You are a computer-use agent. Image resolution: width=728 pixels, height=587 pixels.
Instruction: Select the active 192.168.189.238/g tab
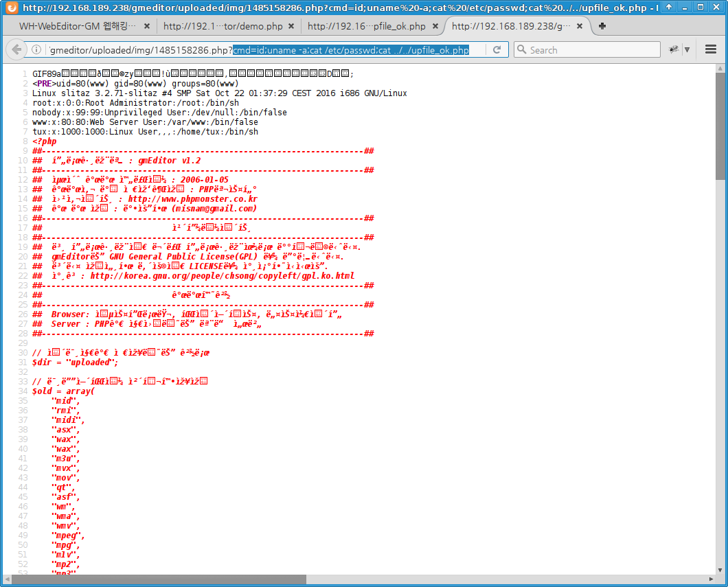(x=511, y=27)
